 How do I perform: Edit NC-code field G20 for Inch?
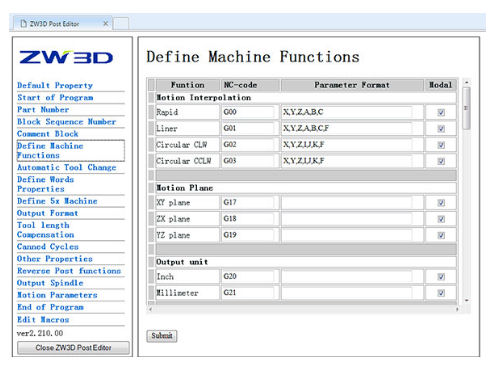[248, 276]
